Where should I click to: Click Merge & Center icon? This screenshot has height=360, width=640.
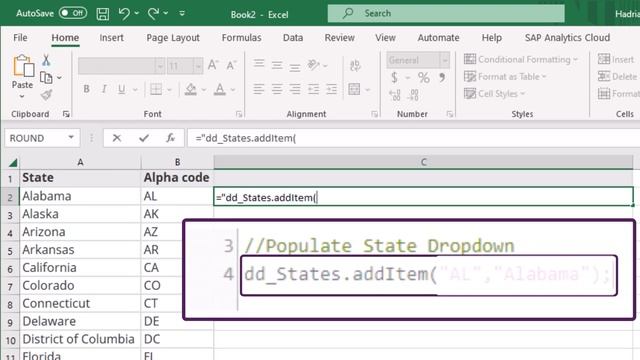click(354, 89)
